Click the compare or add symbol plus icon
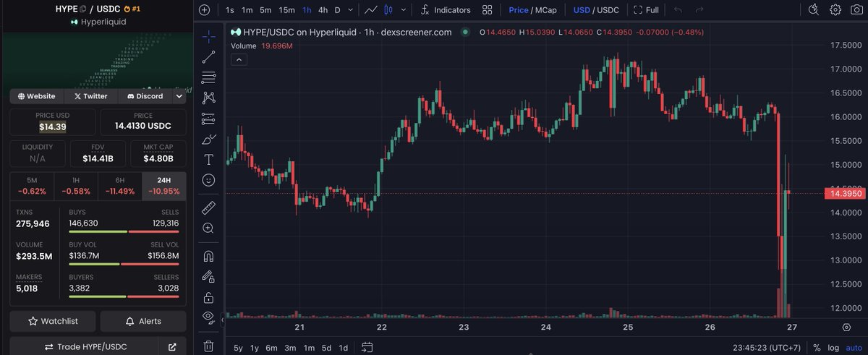Viewport: 868px width, 355px height. coord(205,10)
